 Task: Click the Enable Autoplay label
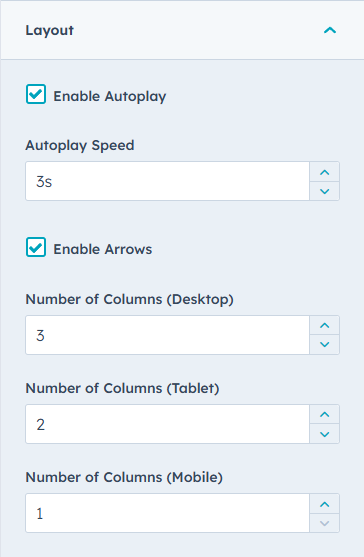(x=110, y=97)
